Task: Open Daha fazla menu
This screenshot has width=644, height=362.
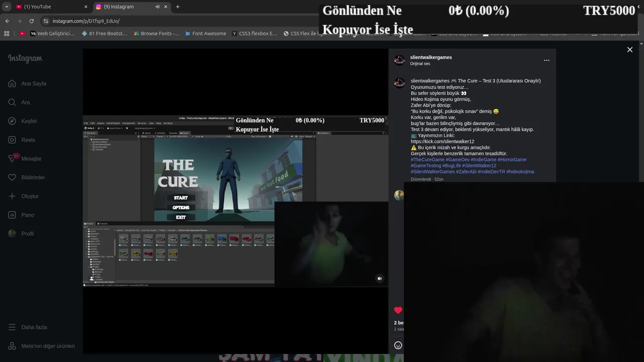Action: coord(28,327)
